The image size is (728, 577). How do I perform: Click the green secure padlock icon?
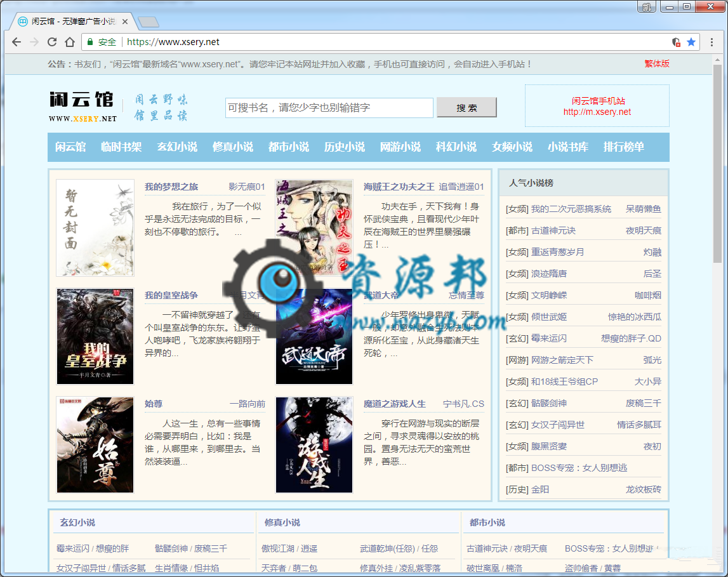click(90, 42)
